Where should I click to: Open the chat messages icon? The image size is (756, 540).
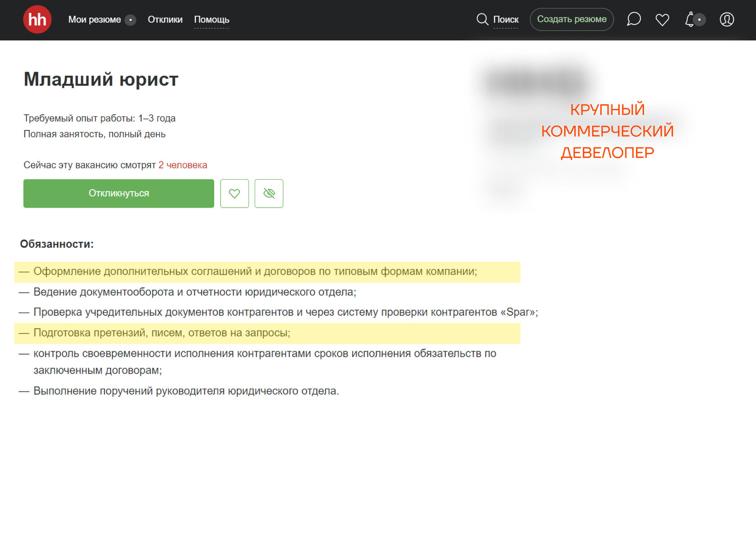pyautogui.click(x=634, y=19)
